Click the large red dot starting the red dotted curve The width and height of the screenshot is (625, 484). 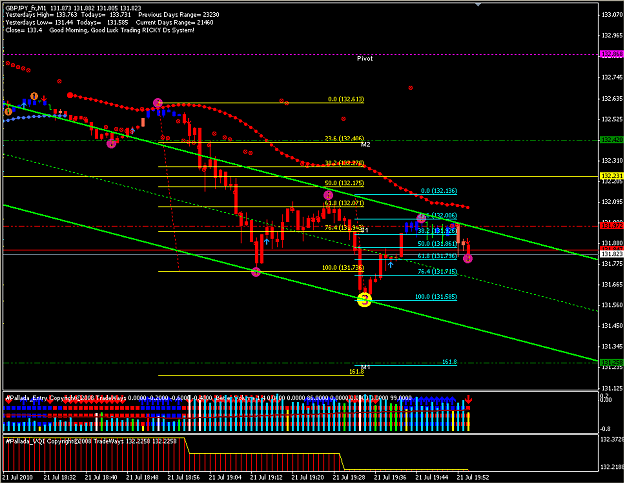tap(70, 95)
